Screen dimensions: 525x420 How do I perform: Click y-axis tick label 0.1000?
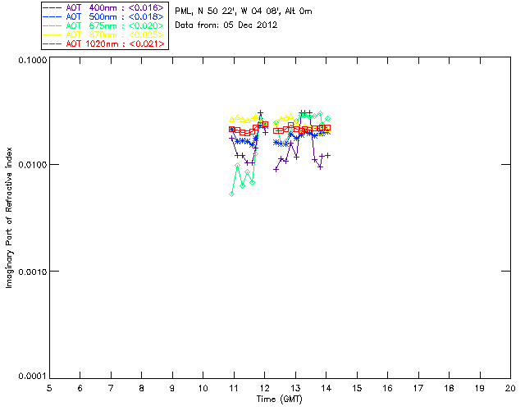pyautogui.click(x=33, y=60)
